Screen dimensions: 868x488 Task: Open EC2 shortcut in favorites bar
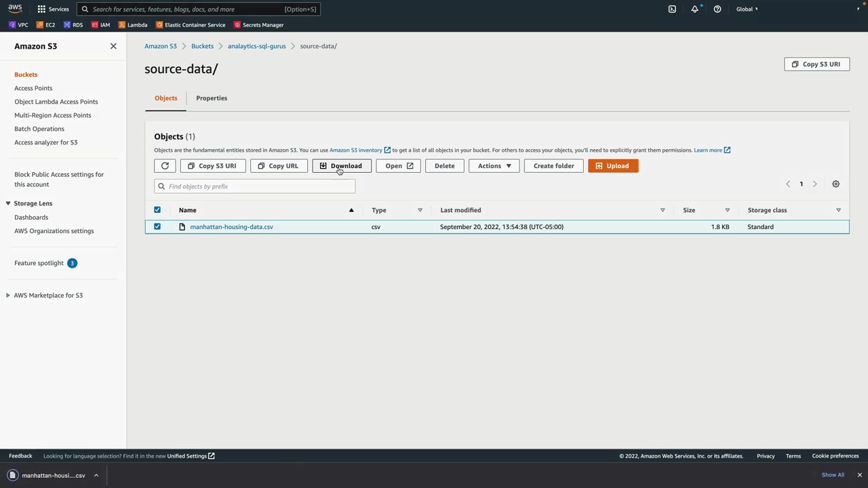(45, 25)
